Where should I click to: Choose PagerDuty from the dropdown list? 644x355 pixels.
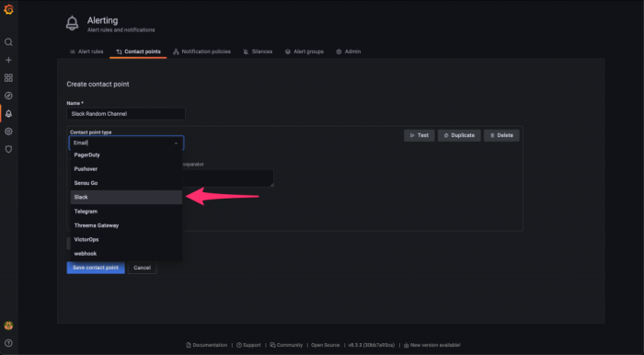point(126,155)
